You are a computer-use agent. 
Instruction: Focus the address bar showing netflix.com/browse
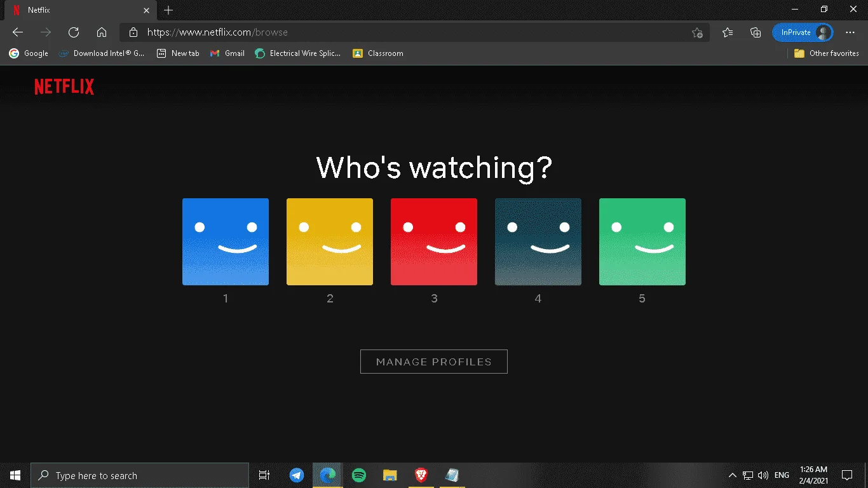coord(413,32)
